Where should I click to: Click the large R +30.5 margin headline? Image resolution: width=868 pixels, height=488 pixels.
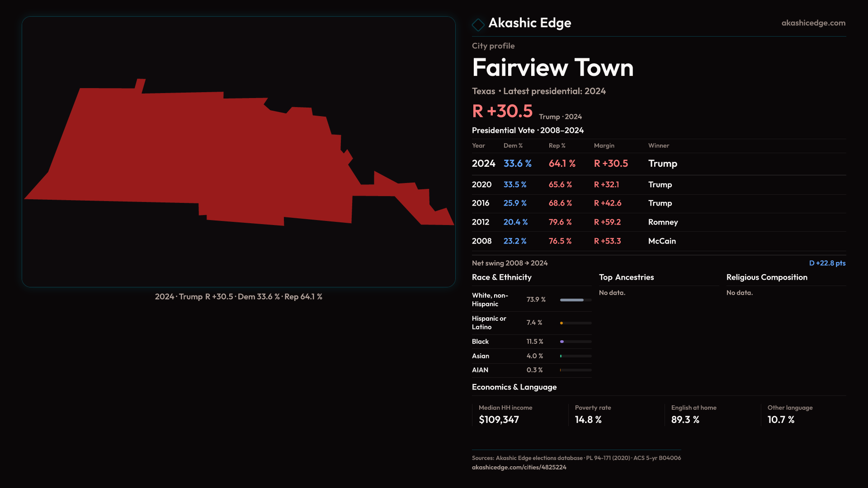click(x=502, y=111)
